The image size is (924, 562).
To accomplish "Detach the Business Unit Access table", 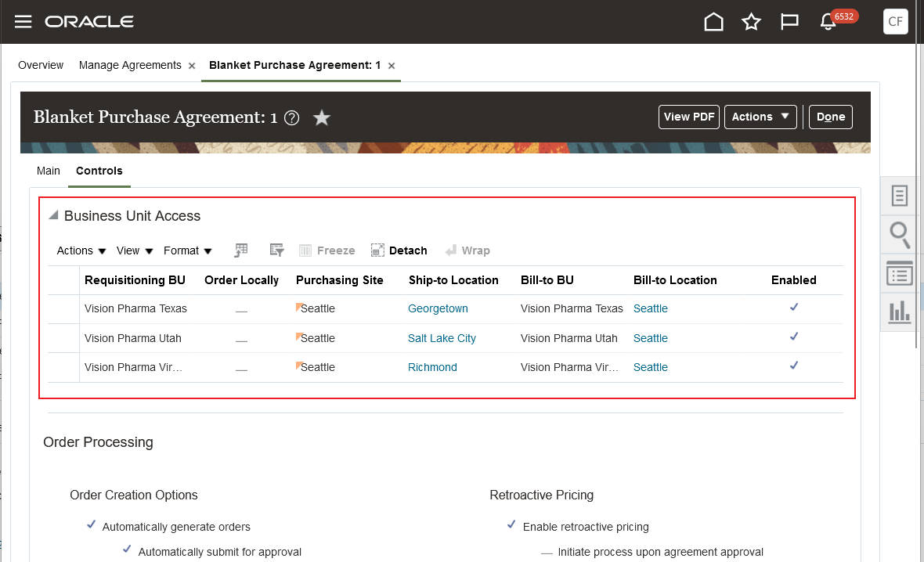I will click(x=399, y=250).
